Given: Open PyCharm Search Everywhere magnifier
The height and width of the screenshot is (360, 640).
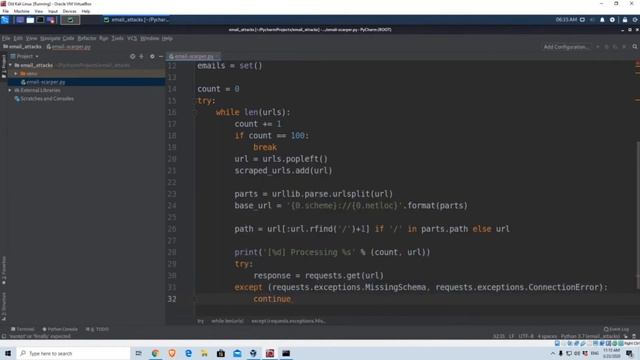Looking at the screenshot, I should [635, 47].
